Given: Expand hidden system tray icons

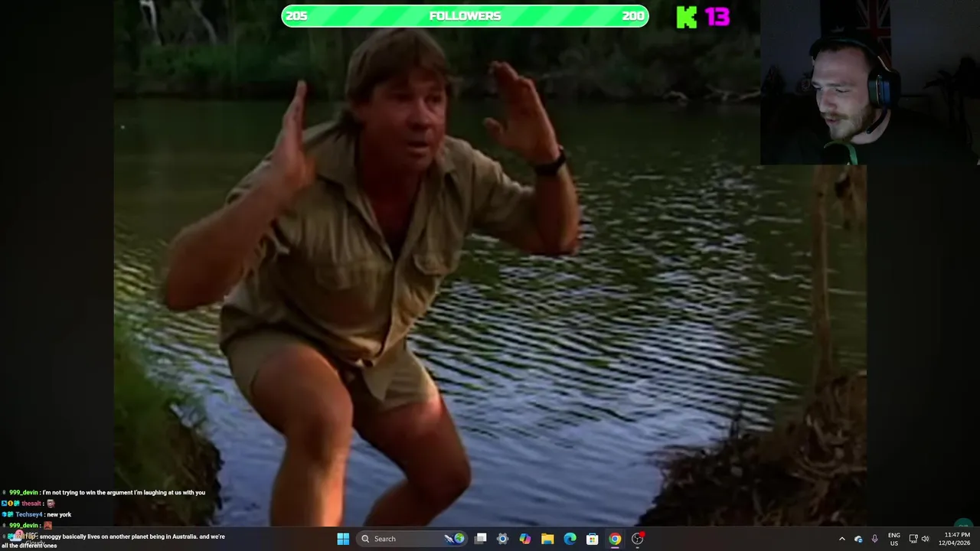Looking at the screenshot, I should click(841, 539).
